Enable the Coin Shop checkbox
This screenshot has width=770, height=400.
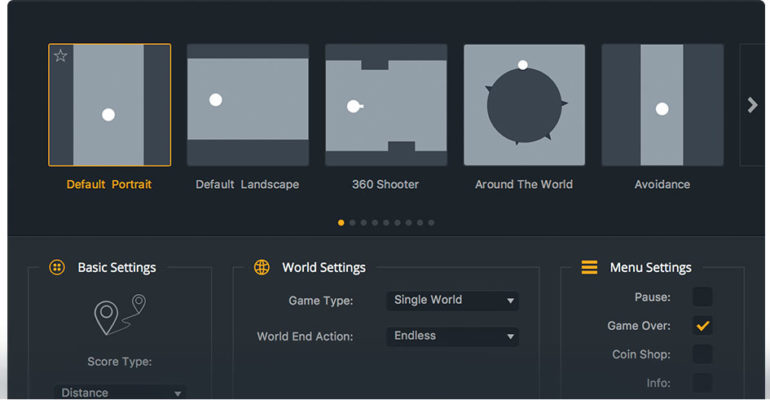(702, 354)
